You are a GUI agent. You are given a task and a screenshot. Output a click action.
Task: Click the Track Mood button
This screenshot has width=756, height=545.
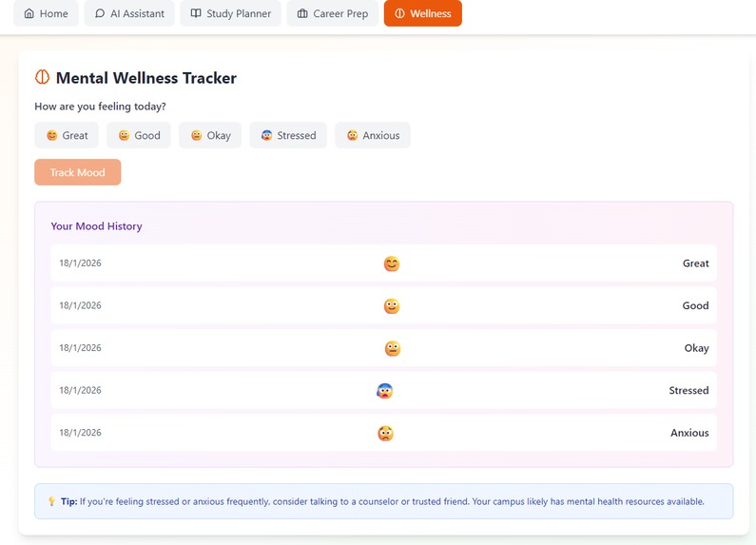coord(78,172)
